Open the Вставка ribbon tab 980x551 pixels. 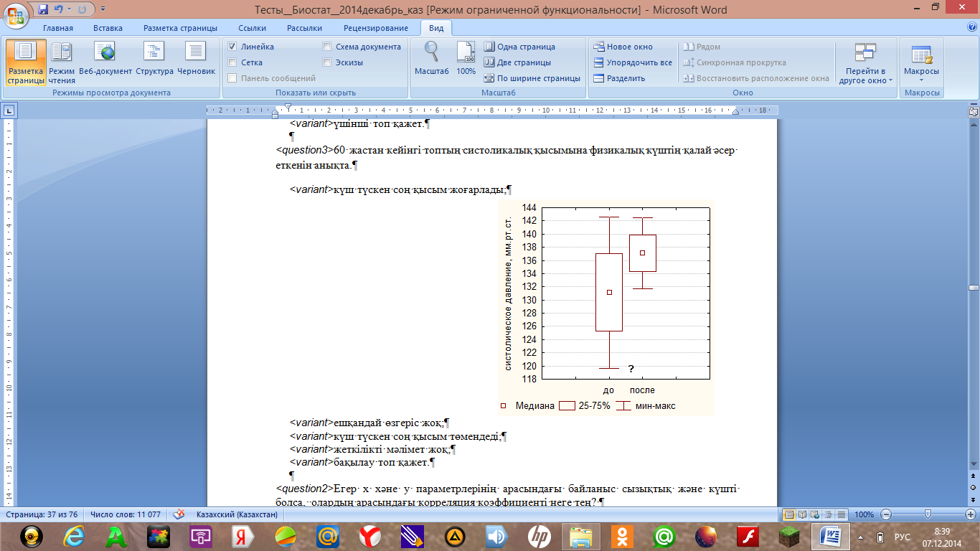108,28
